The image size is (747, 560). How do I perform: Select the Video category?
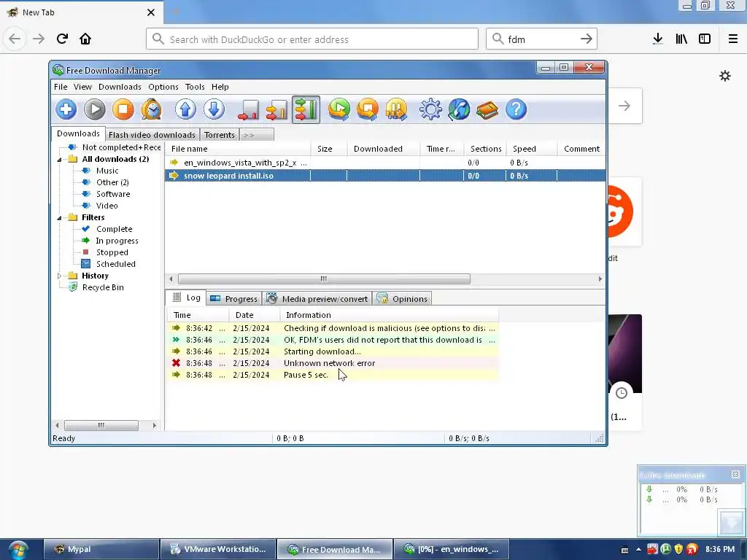click(107, 206)
